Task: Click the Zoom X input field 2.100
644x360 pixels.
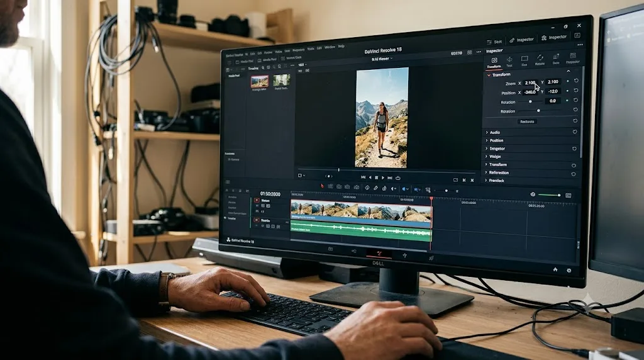Action: click(530, 82)
